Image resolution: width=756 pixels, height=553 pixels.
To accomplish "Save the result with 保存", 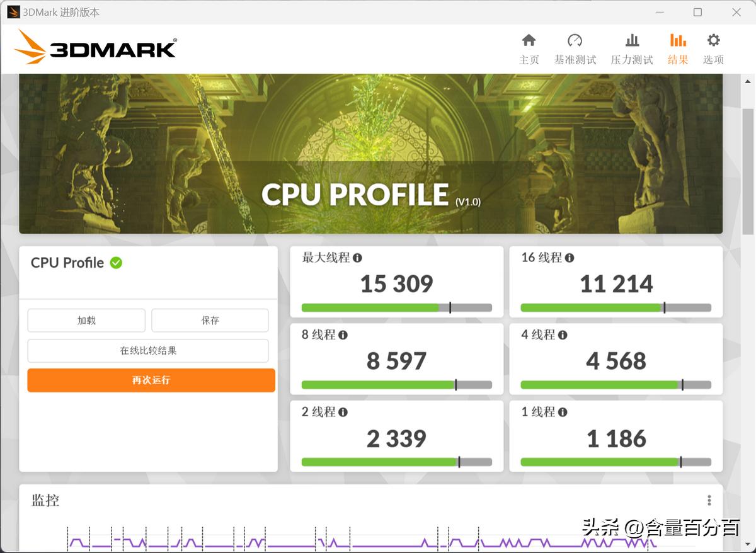I will tap(210, 320).
